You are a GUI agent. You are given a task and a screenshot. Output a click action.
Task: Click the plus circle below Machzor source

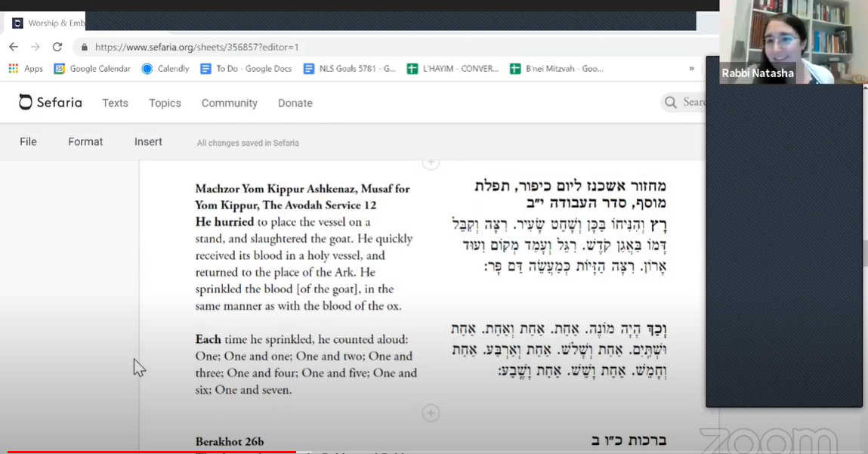(431, 413)
